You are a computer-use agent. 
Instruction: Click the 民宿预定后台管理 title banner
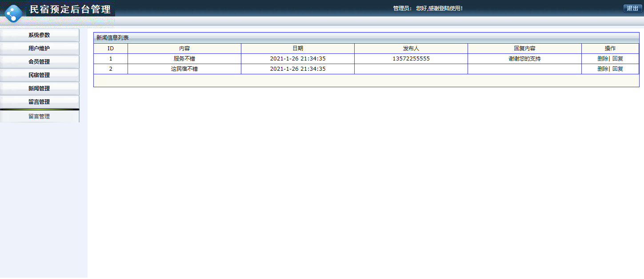(70, 9)
